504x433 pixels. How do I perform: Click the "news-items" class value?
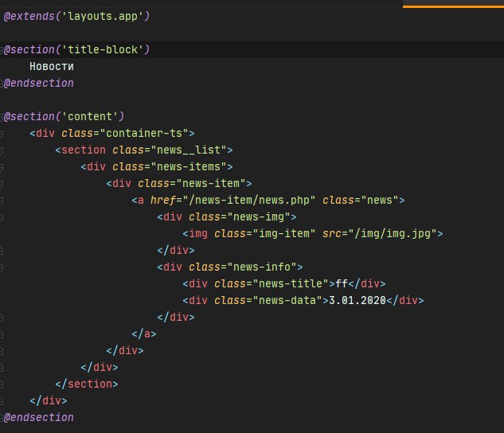pyautogui.click(x=189, y=166)
